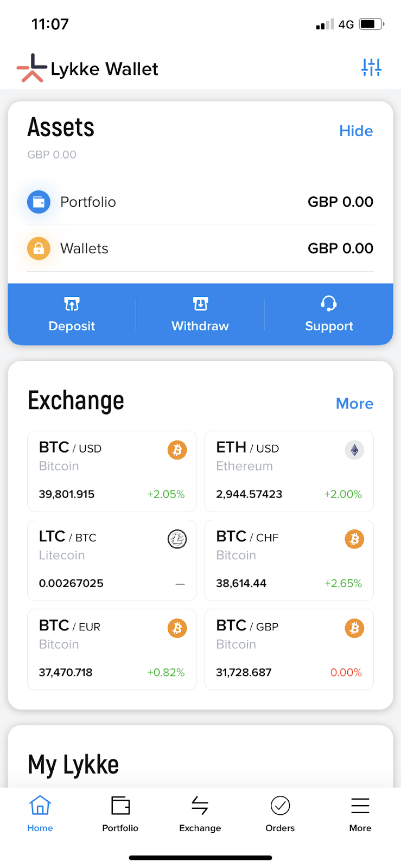
Task: Tap the orange Wallets lock icon
Action: coord(39,248)
